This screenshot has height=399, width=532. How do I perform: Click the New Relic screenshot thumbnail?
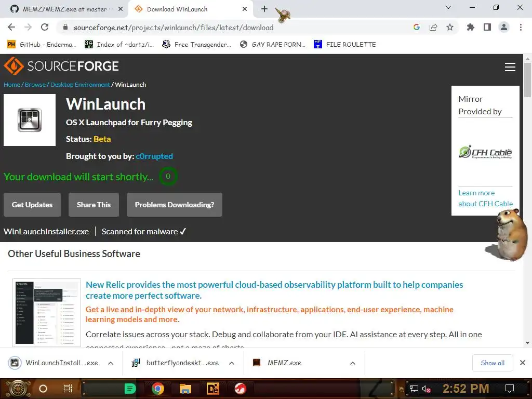47,312
